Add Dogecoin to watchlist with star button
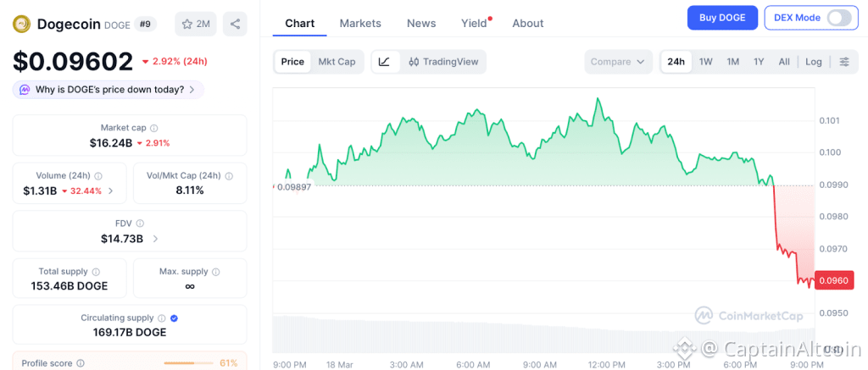This screenshot has width=868, height=370. (x=194, y=24)
